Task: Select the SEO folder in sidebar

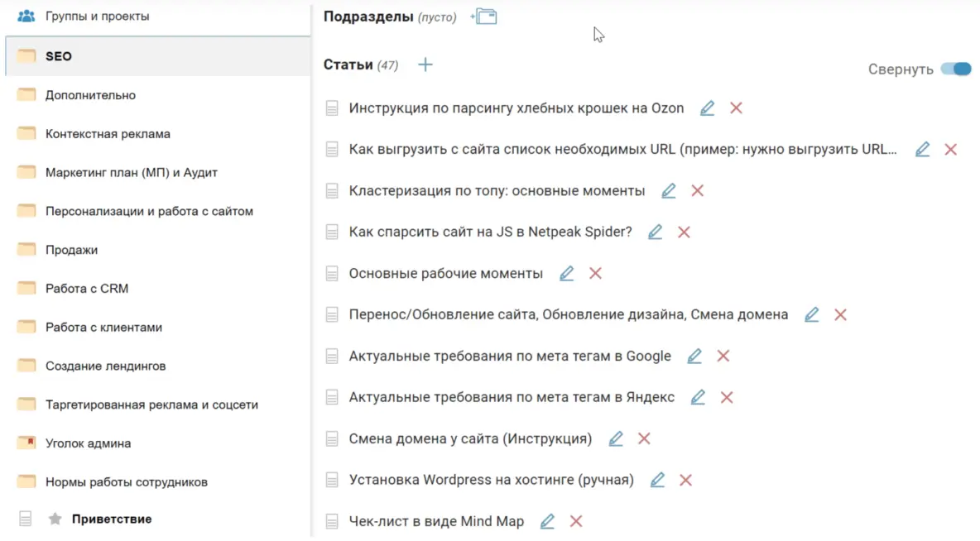Action: tap(58, 56)
